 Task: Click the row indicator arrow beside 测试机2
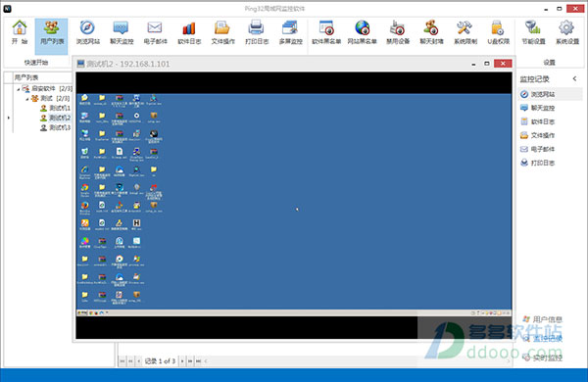point(8,118)
